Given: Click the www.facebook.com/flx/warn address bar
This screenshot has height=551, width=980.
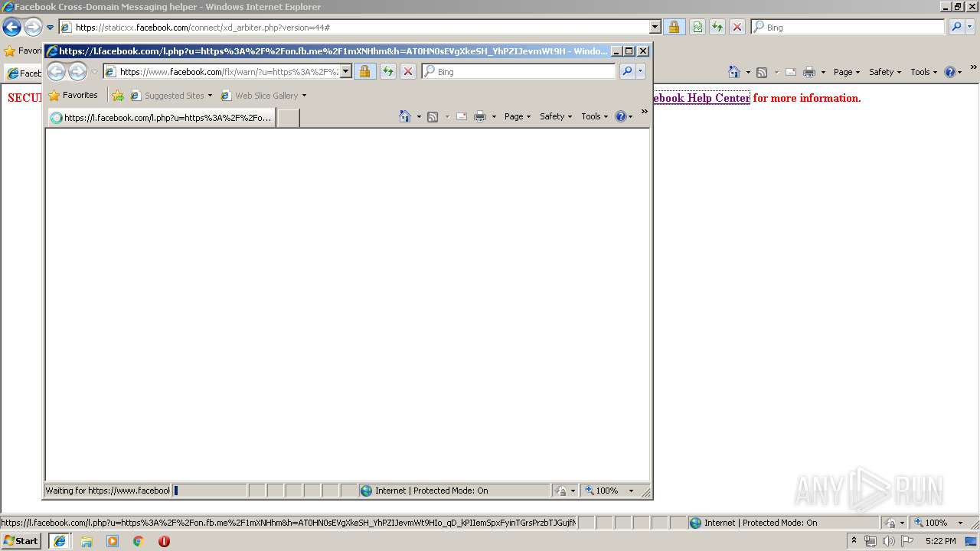Looking at the screenshot, I should tap(227, 71).
